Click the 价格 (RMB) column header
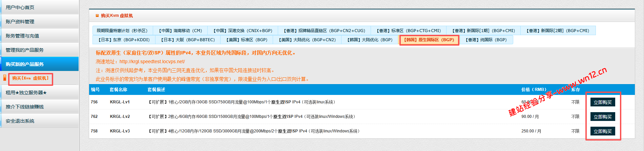 [534, 90]
